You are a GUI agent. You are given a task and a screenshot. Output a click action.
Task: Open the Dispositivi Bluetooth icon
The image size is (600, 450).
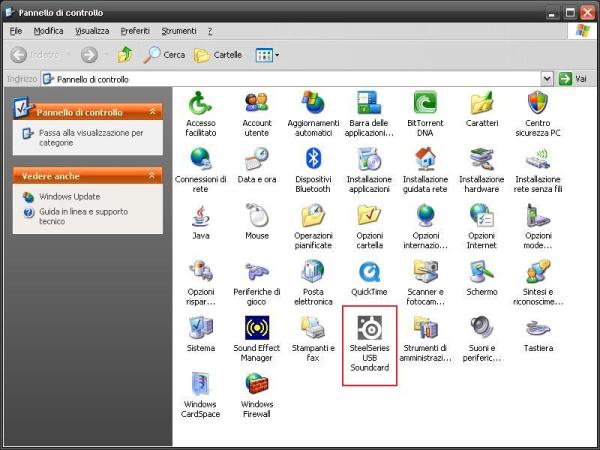313,158
